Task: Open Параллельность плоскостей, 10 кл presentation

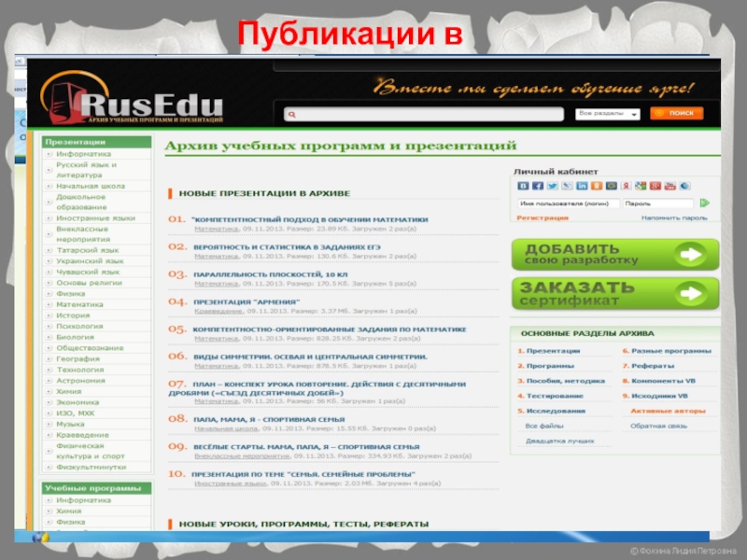Action: point(270,274)
